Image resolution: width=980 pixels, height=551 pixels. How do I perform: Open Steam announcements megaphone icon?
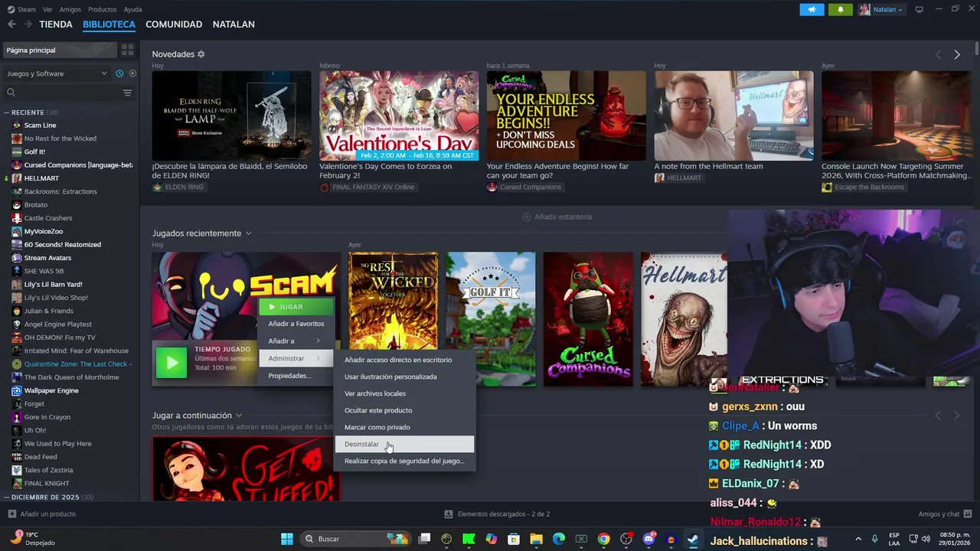click(x=812, y=9)
